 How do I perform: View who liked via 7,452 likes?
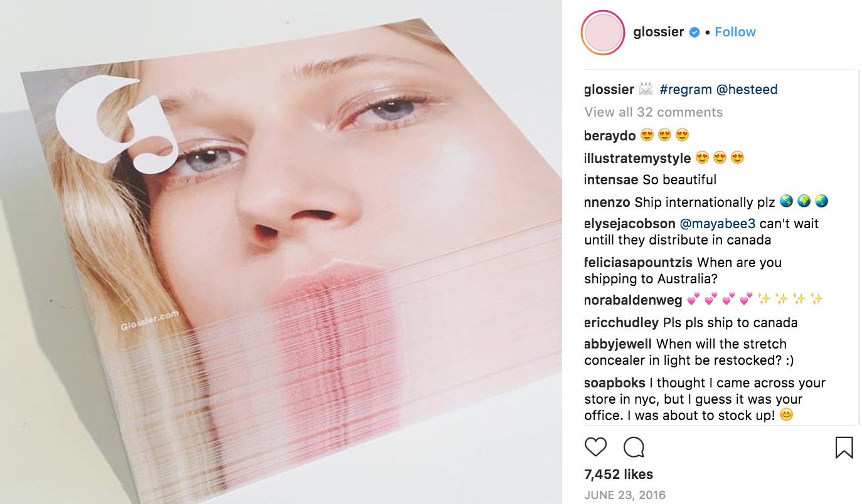click(x=619, y=475)
